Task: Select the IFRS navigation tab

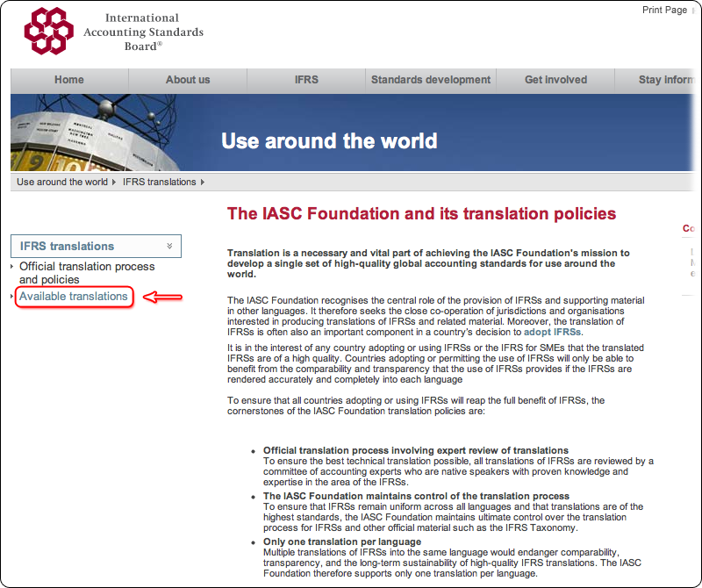Action: click(x=306, y=80)
